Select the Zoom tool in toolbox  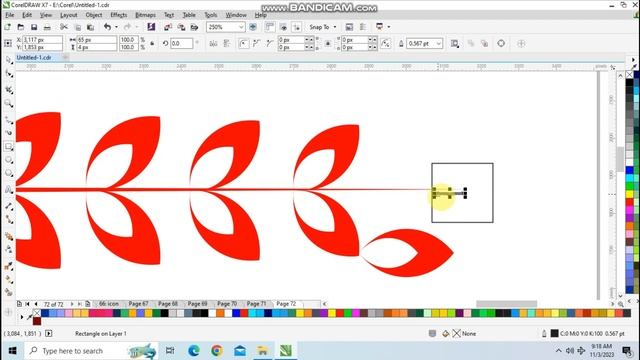coord(9,103)
